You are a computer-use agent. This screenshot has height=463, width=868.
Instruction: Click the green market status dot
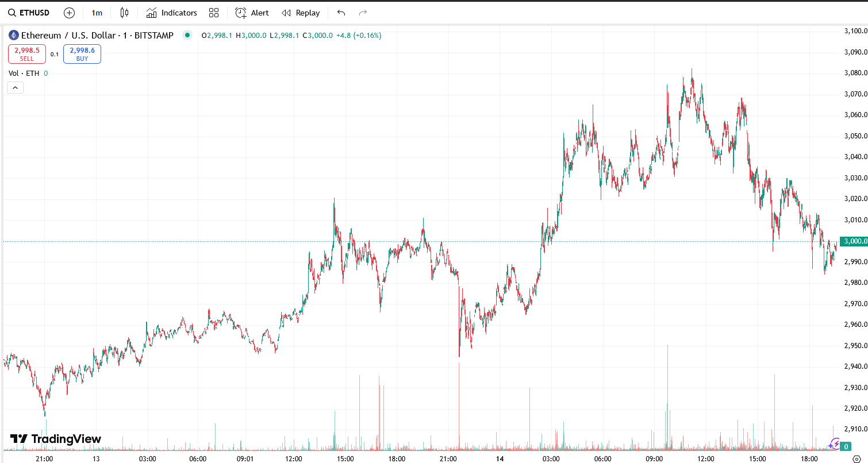(x=187, y=36)
